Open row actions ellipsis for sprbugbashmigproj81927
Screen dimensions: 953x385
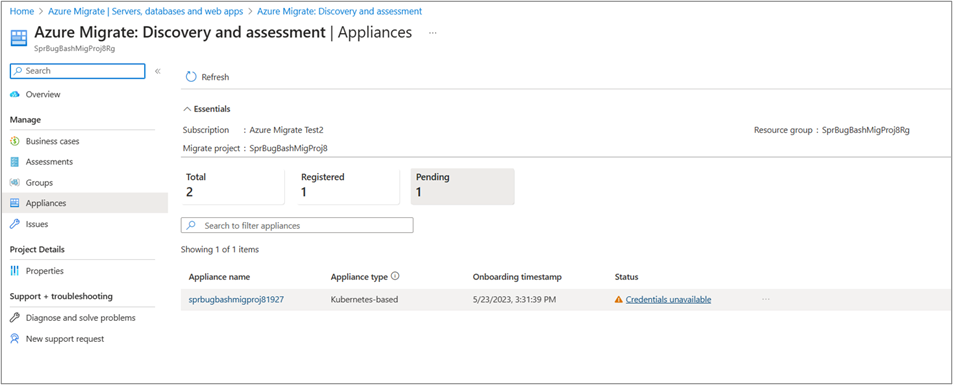click(x=766, y=299)
